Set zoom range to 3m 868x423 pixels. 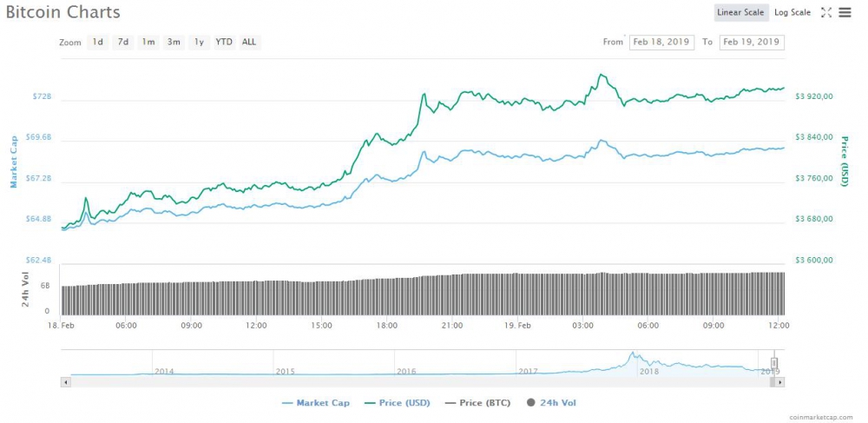point(174,42)
